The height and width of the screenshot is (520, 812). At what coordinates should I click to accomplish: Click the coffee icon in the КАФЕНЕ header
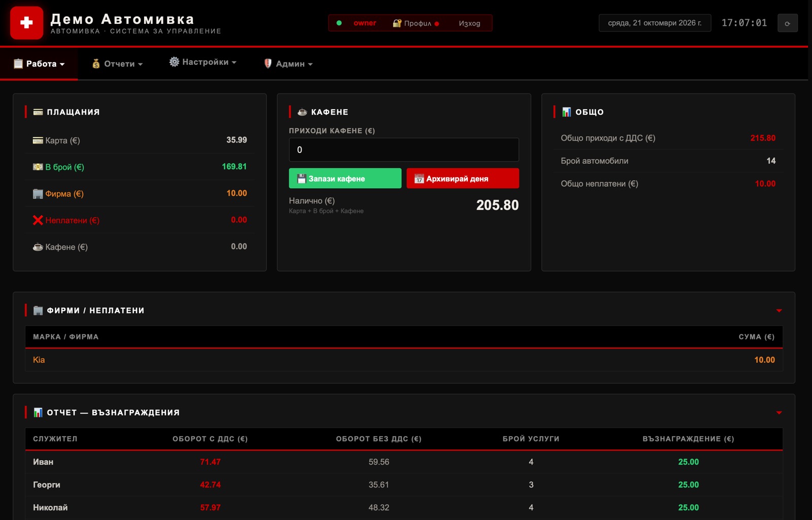click(x=302, y=112)
